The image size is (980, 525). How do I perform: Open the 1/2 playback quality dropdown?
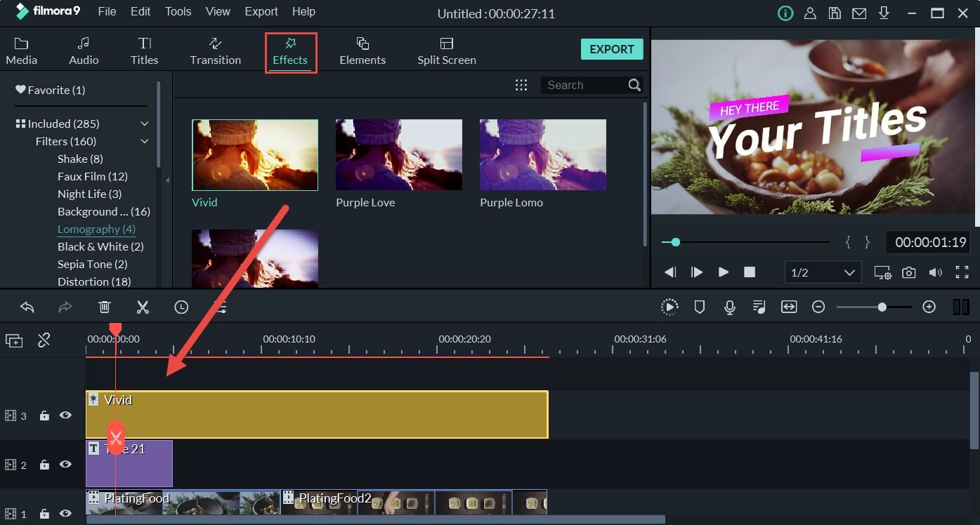click(823, 272)
